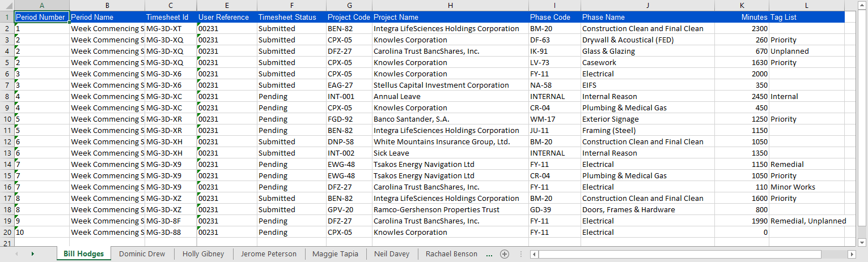
Task: Select column A header
Action: (x=42, y=6)
